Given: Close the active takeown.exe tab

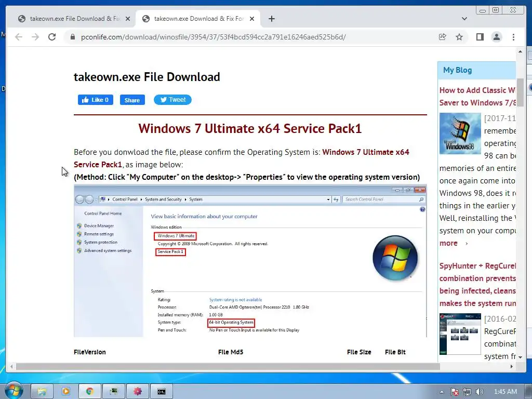Looking at the screenshot, I should [x=252, y=19].
